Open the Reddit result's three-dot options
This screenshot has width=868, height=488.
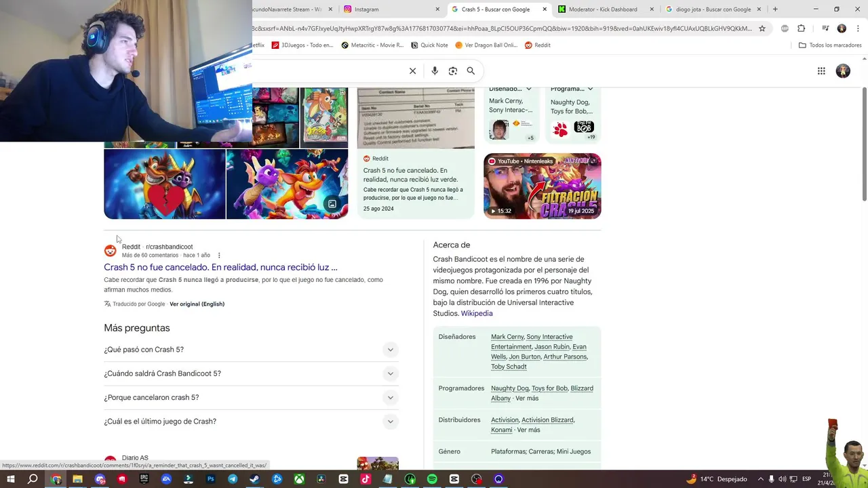(x=219, y=256)
